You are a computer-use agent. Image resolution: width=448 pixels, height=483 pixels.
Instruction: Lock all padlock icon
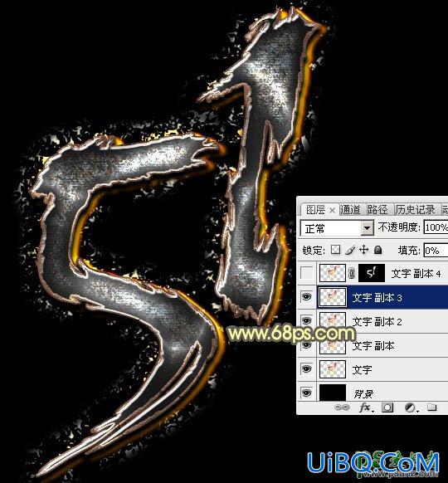(x=377, y=250)
